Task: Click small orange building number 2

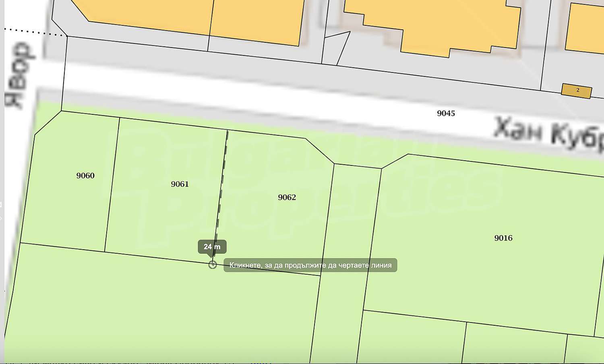Action: [x=577, y=91]
